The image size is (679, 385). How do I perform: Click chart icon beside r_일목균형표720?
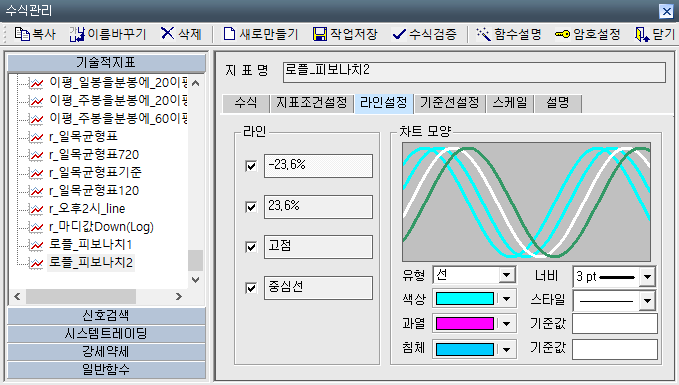tap(37, 155)
